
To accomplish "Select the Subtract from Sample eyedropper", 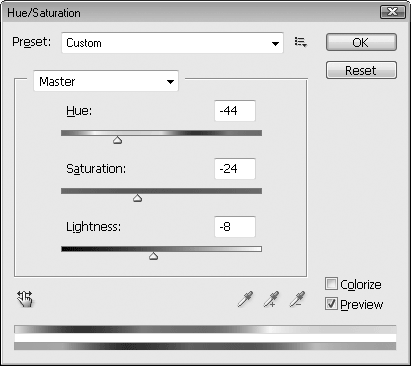I will coord(297,299).
